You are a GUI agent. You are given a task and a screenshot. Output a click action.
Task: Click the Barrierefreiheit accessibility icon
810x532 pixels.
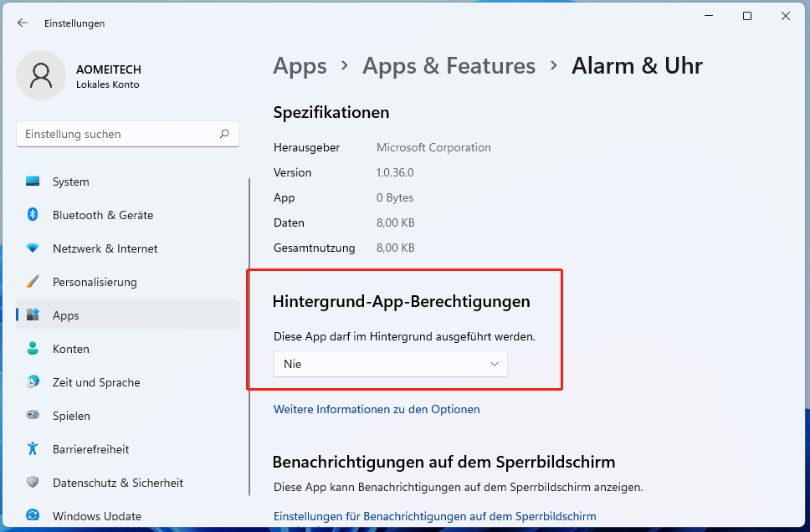point(33,449)
